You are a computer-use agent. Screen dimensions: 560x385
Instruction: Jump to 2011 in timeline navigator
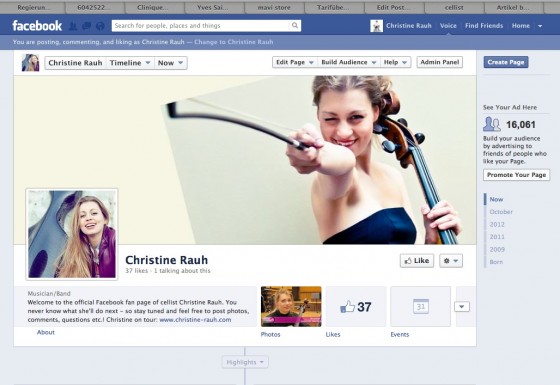coord(497,237)
